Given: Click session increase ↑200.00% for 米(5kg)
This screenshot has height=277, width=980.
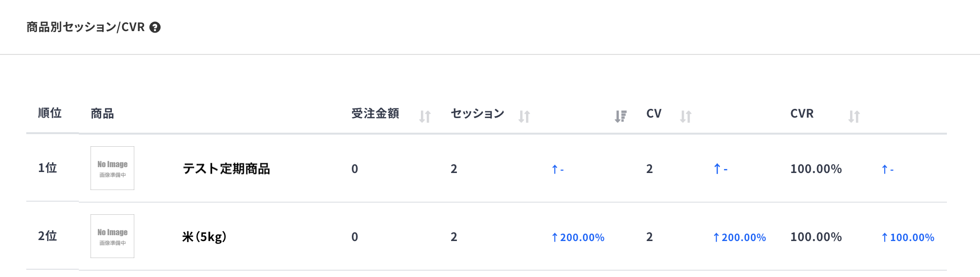Looking at the screenshot, I should (578, 238).
